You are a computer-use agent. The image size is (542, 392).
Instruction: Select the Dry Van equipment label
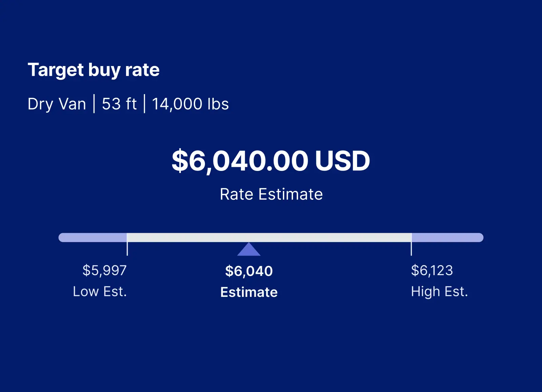point(57,104)
